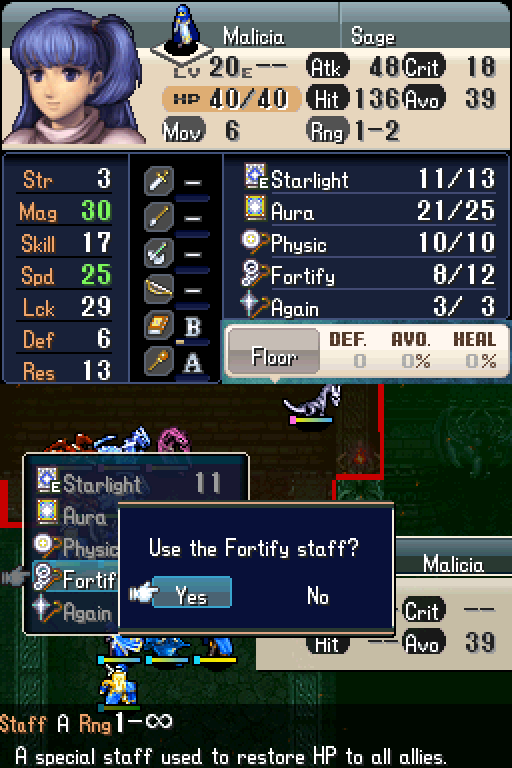Click the HP 40/40 bar
The image size is (512, 768).
[231, 99]
